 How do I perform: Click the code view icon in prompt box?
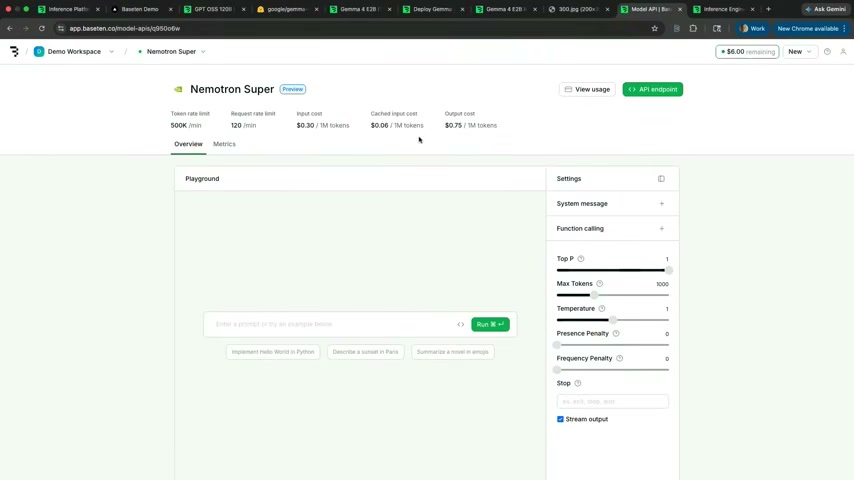461,324
